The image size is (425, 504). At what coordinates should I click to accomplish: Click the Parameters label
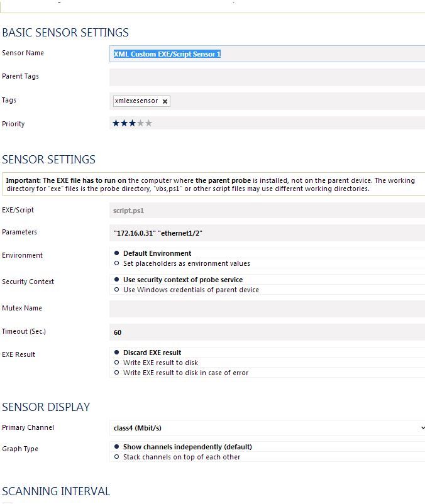click(x=19, y=232)
